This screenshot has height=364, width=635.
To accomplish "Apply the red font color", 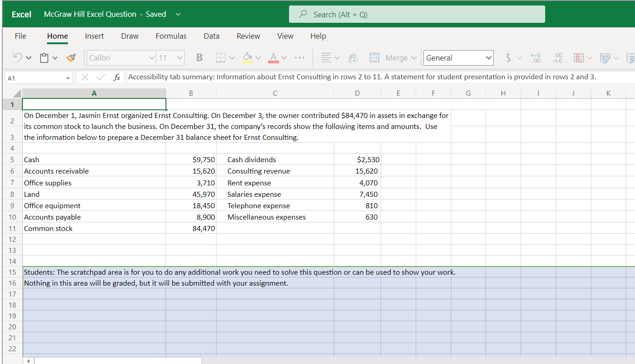I will [274, 58].
